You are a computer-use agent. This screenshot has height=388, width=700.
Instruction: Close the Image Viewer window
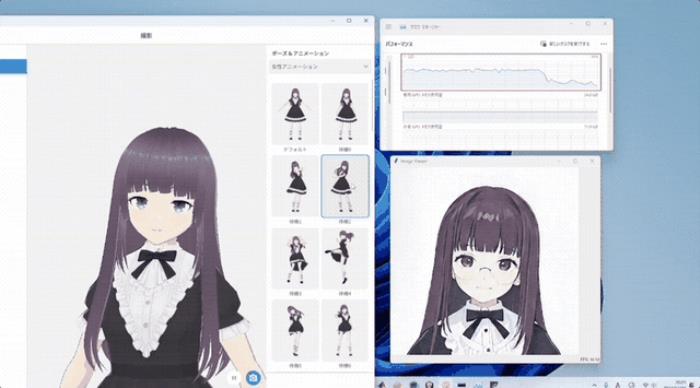click(x=592, y=161)
